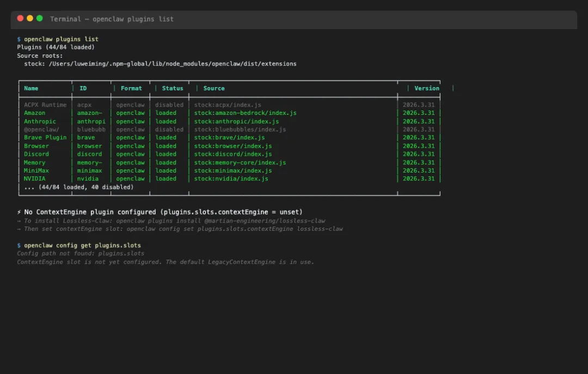Click the 'loaded' status in Amazon row
Viewport: 588px width, 374px height.
tap(166, 113)
